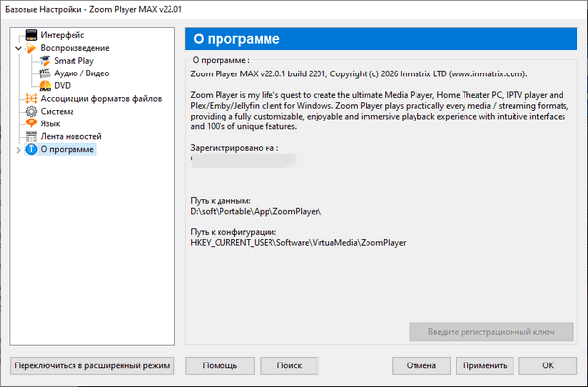
Task: Open Помощь
Action: 220,365
